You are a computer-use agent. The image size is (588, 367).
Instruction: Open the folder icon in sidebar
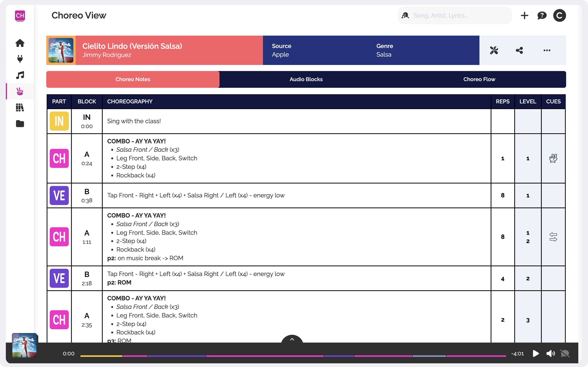point(20,124)
